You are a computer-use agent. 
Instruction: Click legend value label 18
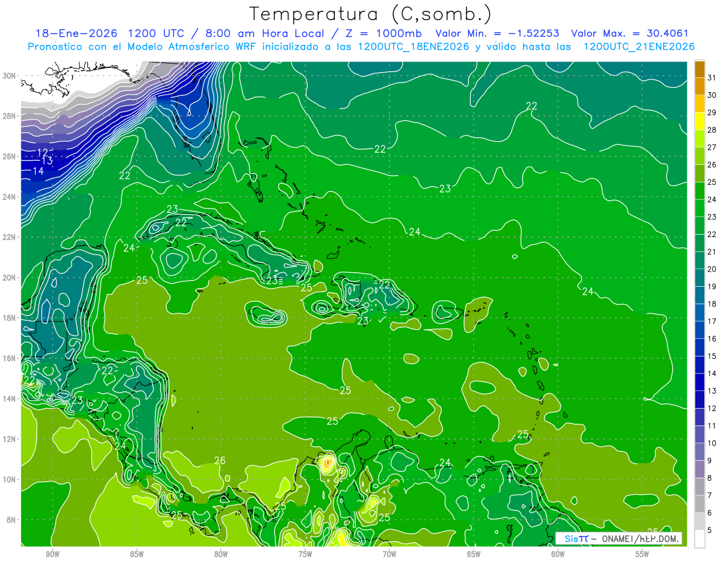712,304
